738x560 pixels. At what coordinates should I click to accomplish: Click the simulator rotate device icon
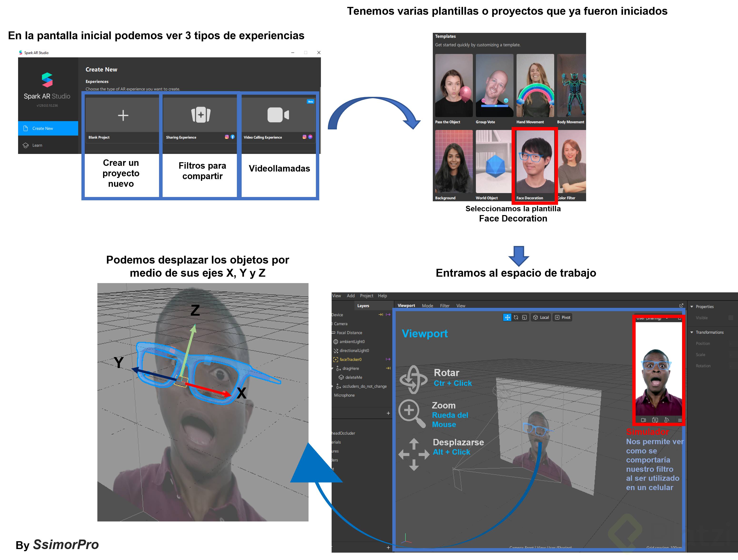pos(667,420)
